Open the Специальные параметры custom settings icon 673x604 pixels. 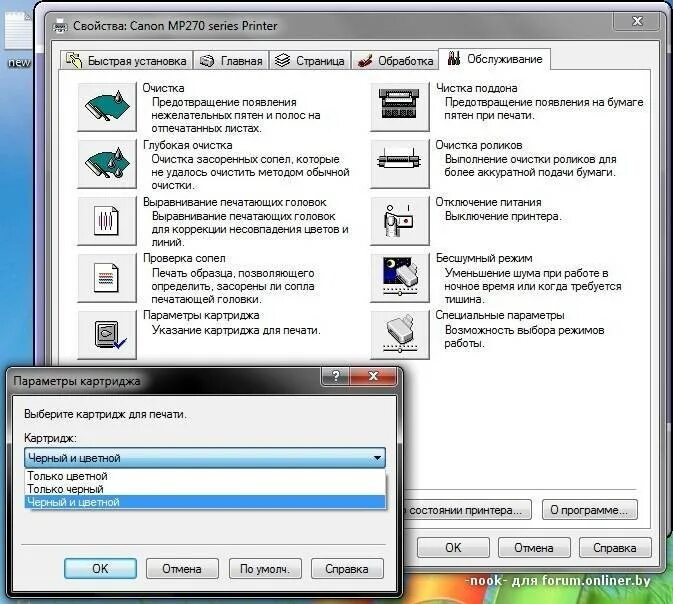[400, 335]
